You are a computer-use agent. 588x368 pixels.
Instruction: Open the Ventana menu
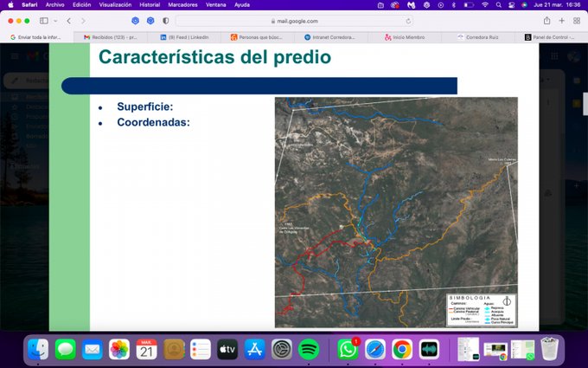click(x=215, y=5)
